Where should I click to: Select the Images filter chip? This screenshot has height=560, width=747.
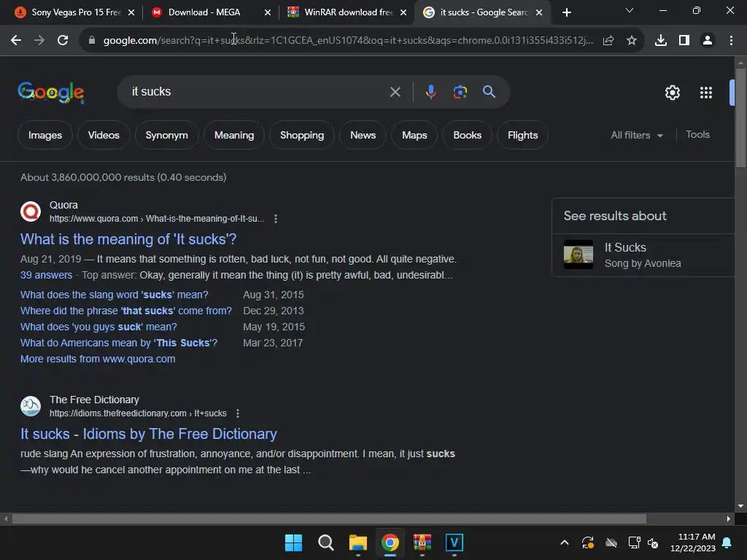[x=45, y=135]
